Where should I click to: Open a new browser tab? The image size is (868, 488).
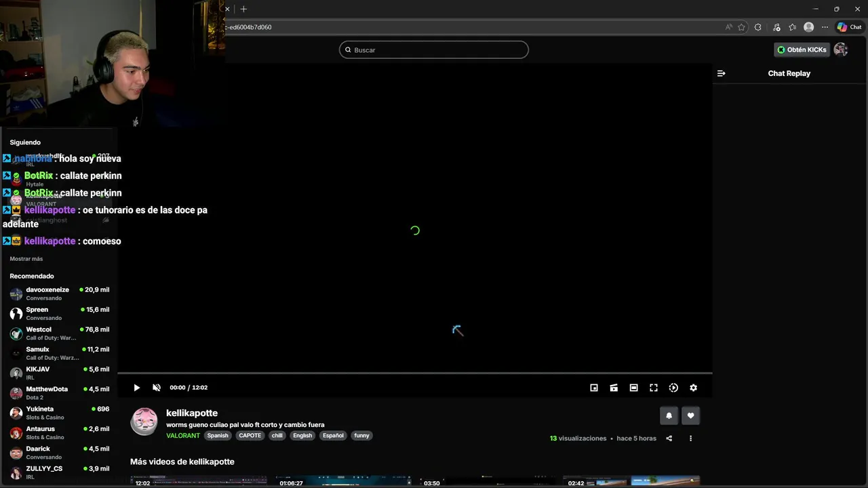coord(243,9)
